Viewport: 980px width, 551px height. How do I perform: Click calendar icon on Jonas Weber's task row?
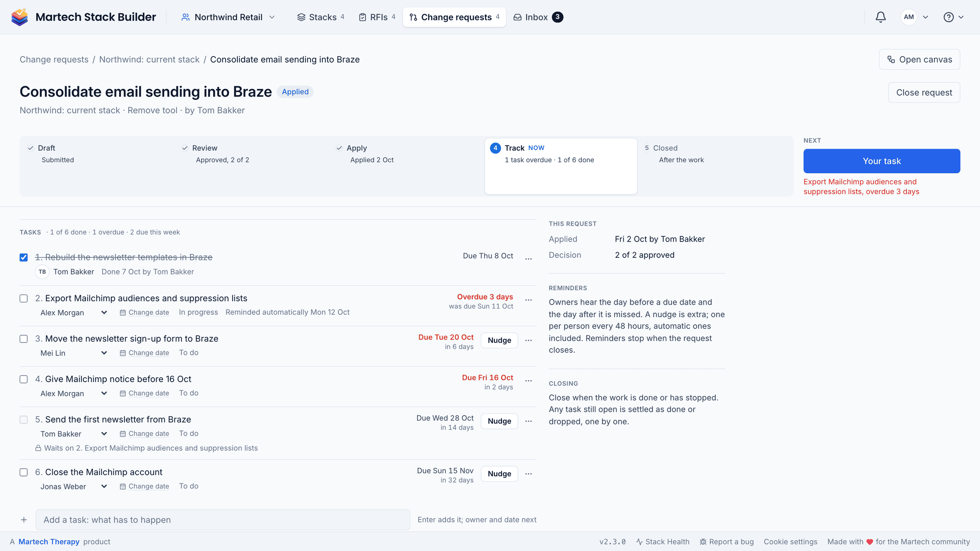[x=123, y=486]
